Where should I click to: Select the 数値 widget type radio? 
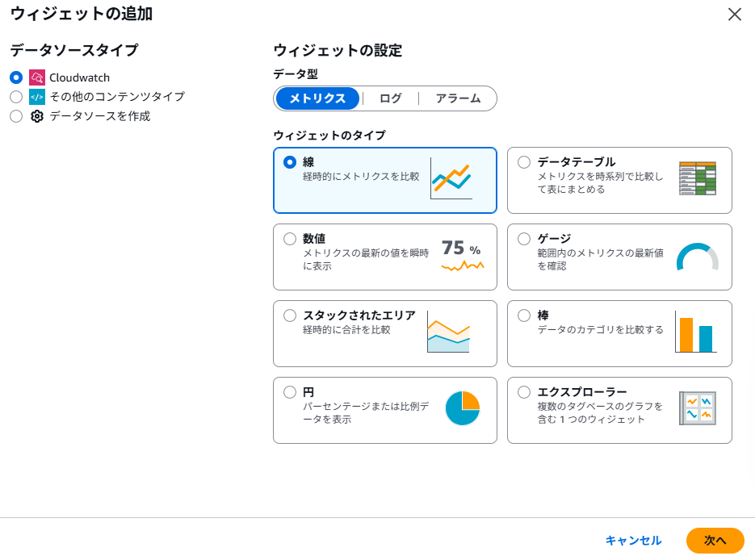pos(290,239)
